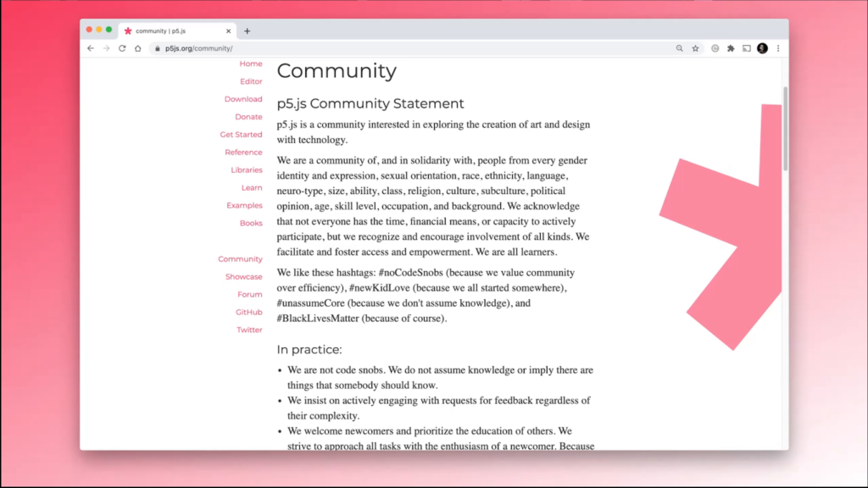This screenshot has width=868, height=488.
Task: Click the circular extension icon beside bookmark star
Action: (x=715, y=48)
